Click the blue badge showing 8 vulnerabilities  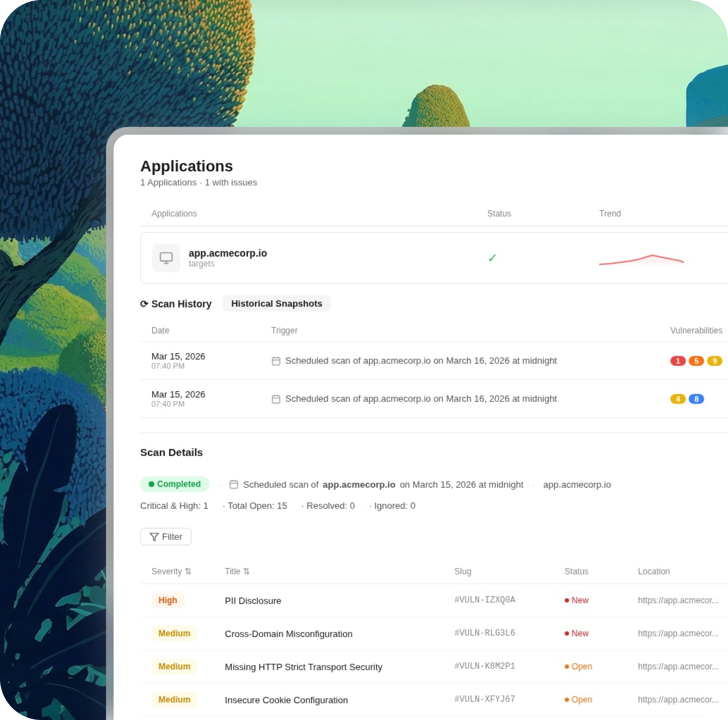pyautogui.click(x=696, y=399)
